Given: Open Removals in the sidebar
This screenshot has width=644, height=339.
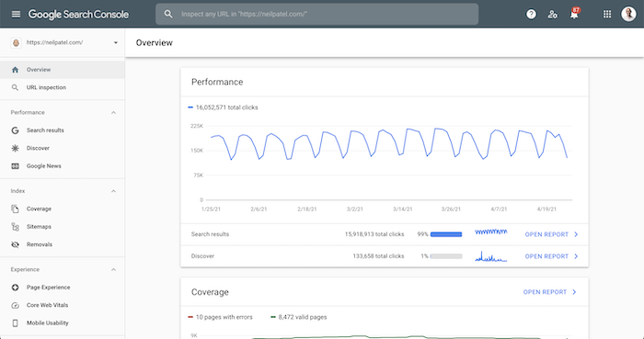Looking at the screenshot, I should pos(63,244).
